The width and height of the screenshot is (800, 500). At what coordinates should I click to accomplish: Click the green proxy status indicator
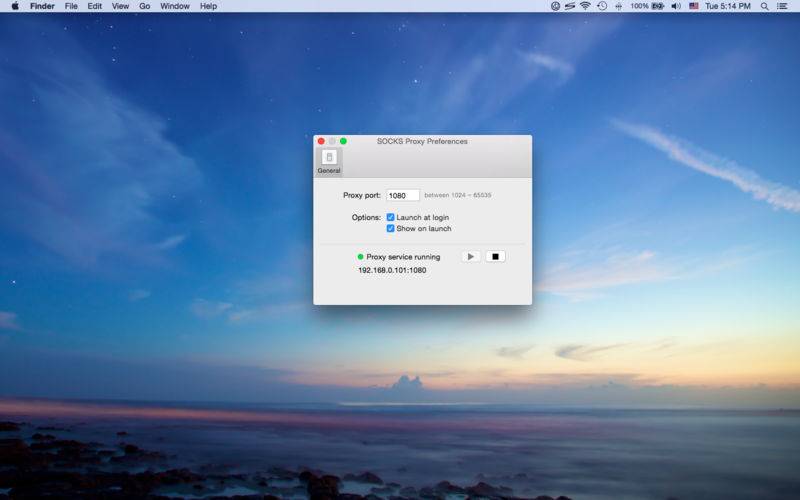[x=360, y=257]
